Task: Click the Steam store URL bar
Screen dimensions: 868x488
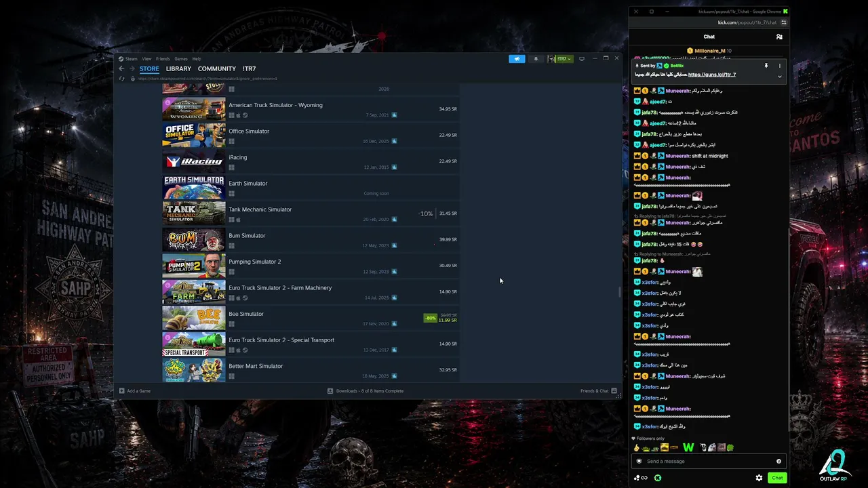Action: tap(208, 79)
